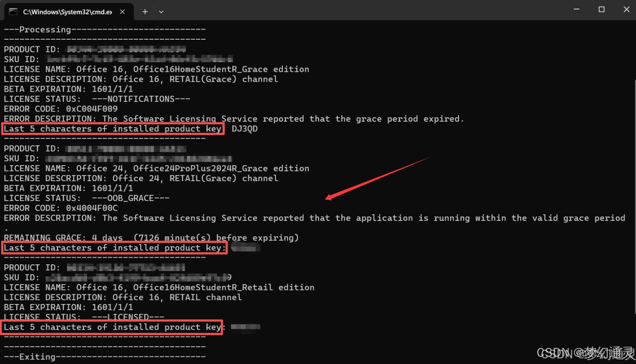636x364 pixels.
Task: Maximize the terminal window
Action: coord(601,9)
